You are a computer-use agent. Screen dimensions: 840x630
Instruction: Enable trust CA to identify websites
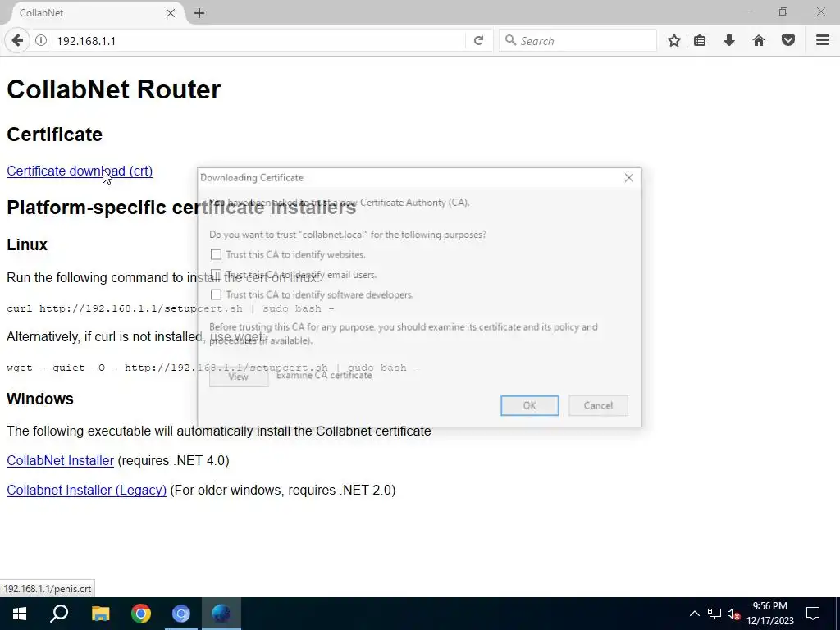tap(216, 254)
